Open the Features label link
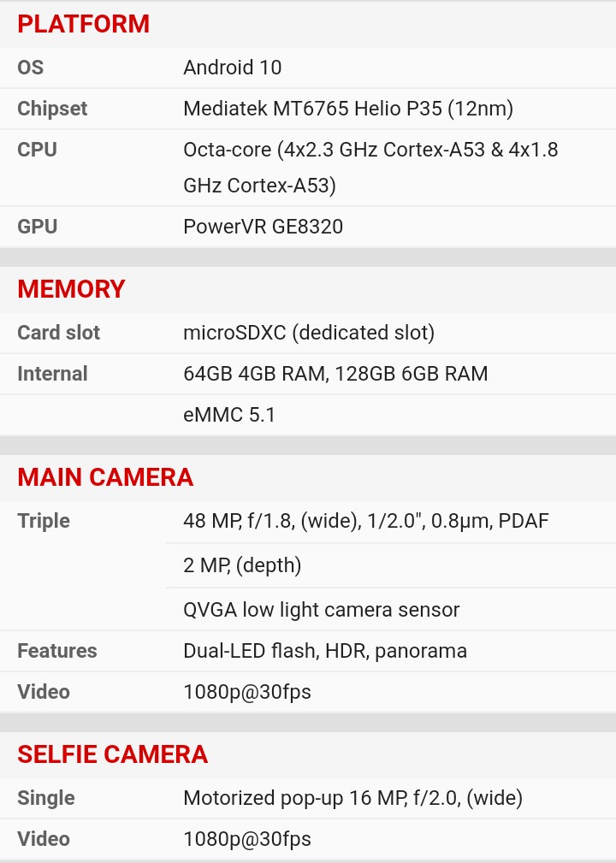The width and height of the screenshot is (616, 863). point(57,651)
